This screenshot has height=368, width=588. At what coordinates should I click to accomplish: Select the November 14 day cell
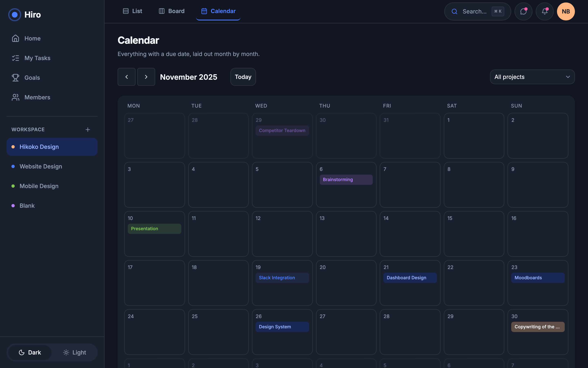pyautogui.click(x=410, y=234)
